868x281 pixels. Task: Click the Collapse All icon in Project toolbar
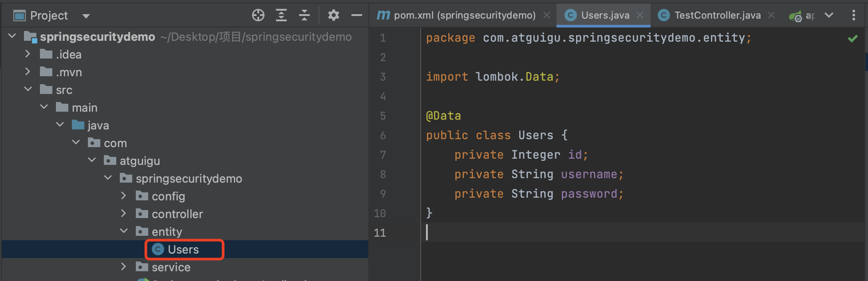(304, 16)
